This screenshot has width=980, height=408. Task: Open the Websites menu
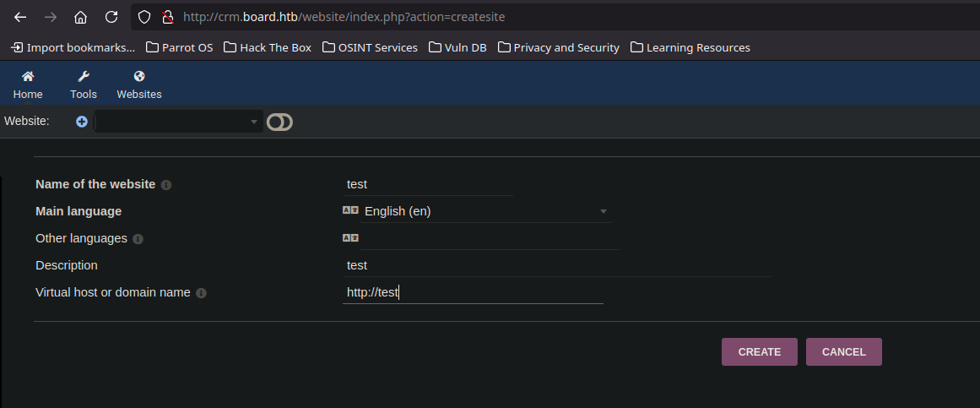coord(139,84)
